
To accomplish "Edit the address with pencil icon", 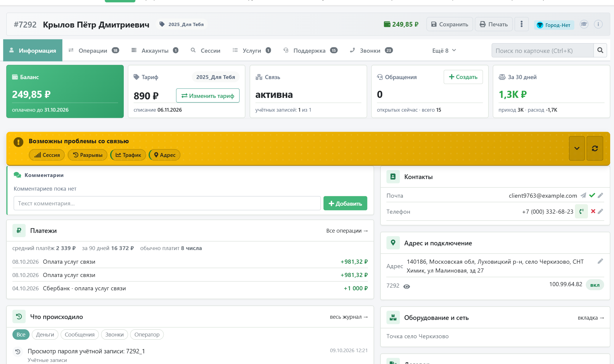I will coord(600,261).
